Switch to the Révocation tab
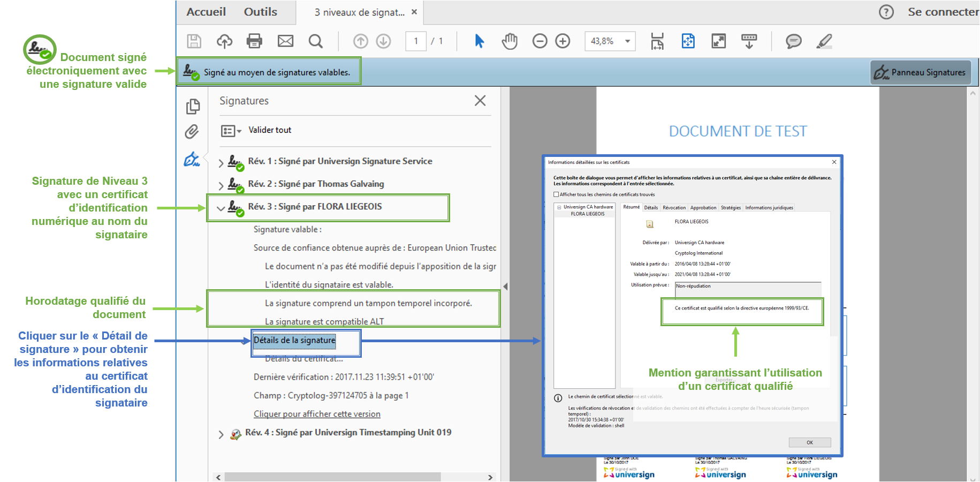Viewport: 980px width, 482px height. 674,208
